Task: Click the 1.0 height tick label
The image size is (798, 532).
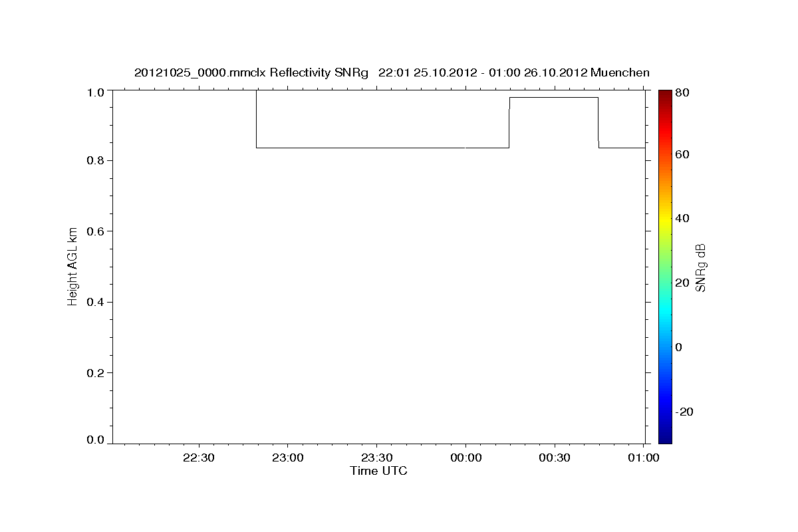Action: 97,92
